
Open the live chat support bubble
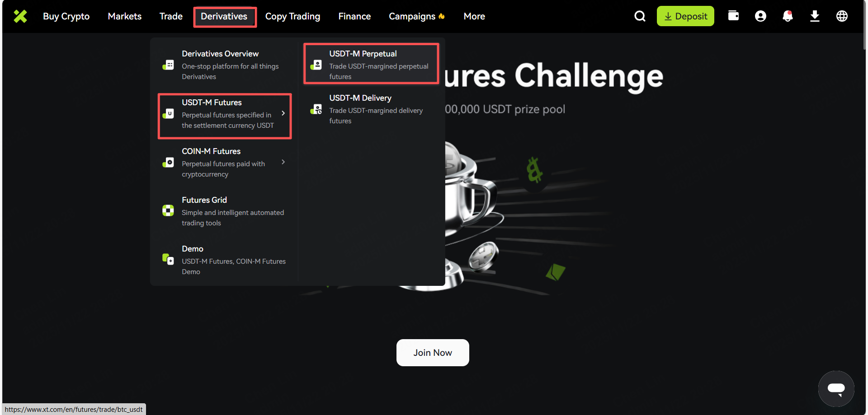click(836, 388)
